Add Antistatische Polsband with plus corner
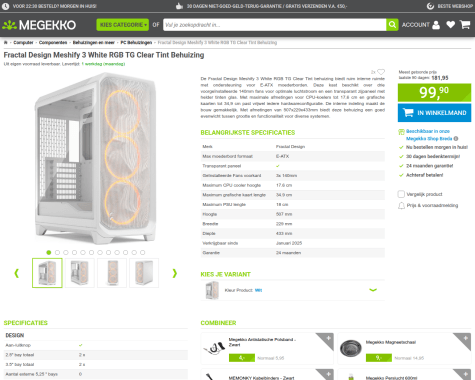475x380 pixels. pyautogui.click(x=327, y=339)
